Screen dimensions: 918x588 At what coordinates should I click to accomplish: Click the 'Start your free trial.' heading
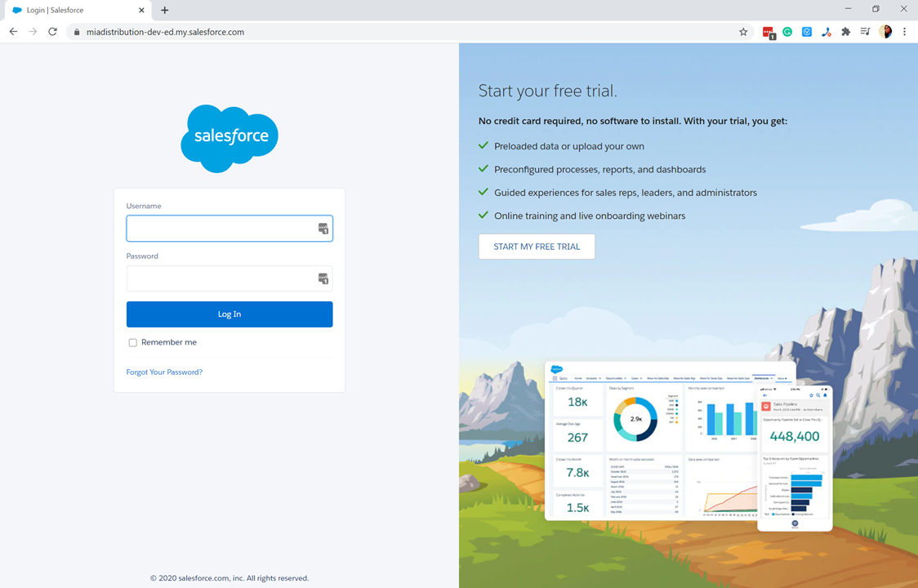547,91
